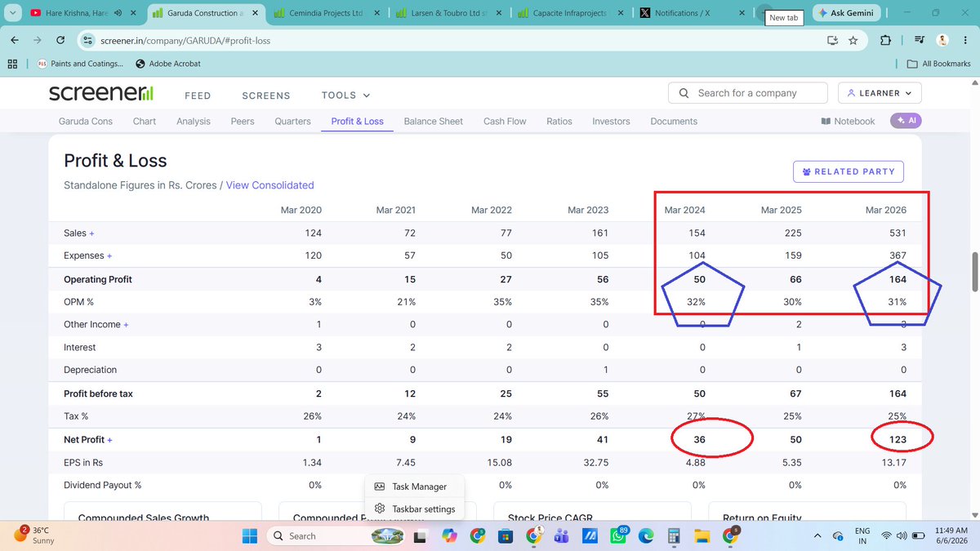Go to SCREENS in the top navigation
The width and height of the screenshot is (980, 551).
[x=266, y=96]
